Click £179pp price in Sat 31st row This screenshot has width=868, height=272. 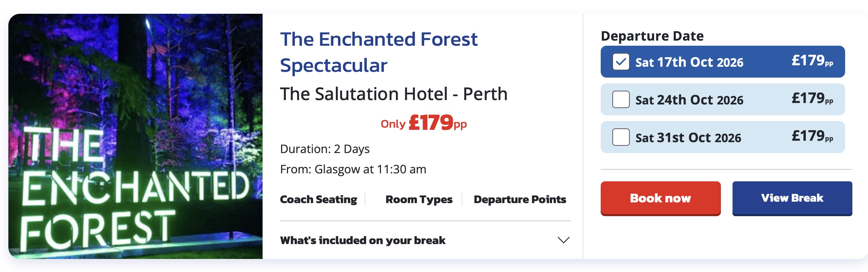click(x=812, y=136)
